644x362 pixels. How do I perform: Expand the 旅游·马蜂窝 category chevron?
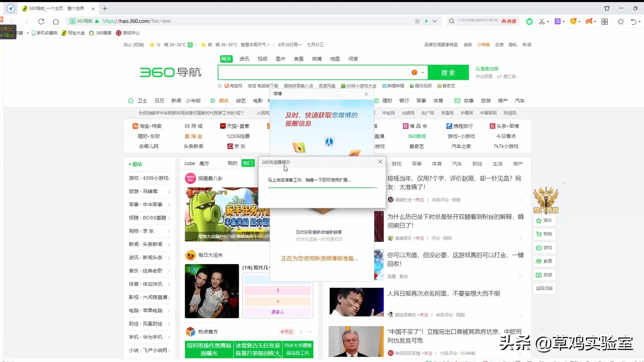[169, 191]
